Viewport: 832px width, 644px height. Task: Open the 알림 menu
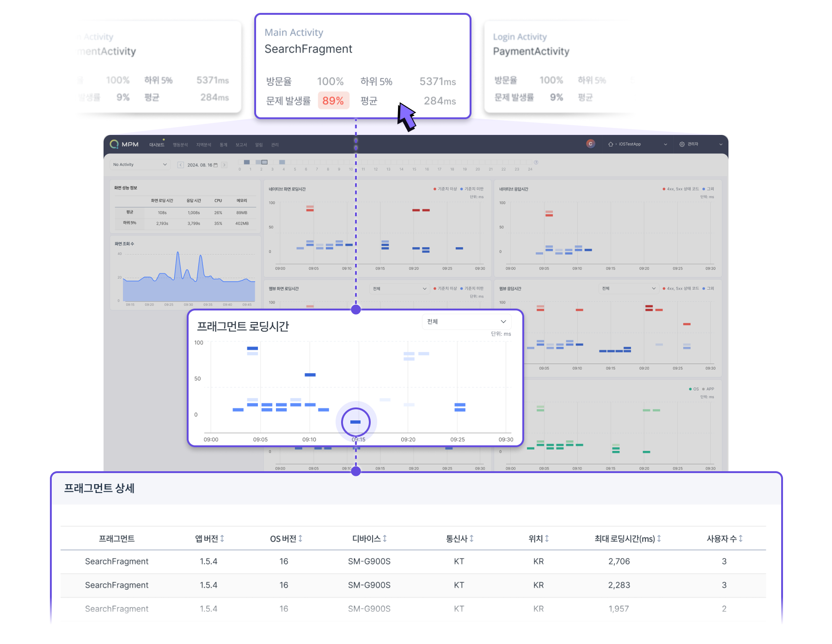point(259,145)
